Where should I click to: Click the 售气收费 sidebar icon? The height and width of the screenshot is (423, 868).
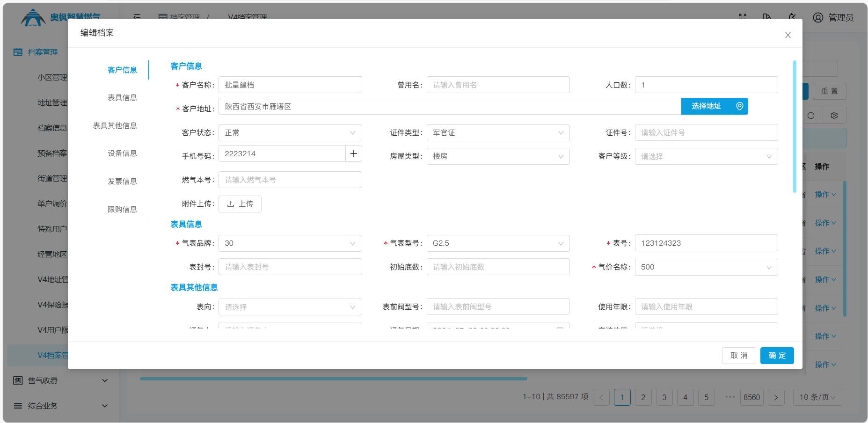[x=18, y=380]
